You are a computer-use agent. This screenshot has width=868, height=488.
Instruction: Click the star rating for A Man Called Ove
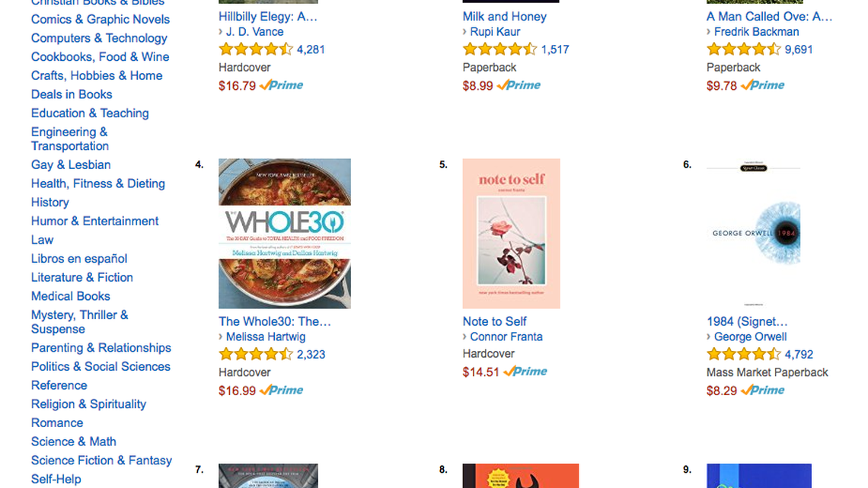tap(743, 49)
